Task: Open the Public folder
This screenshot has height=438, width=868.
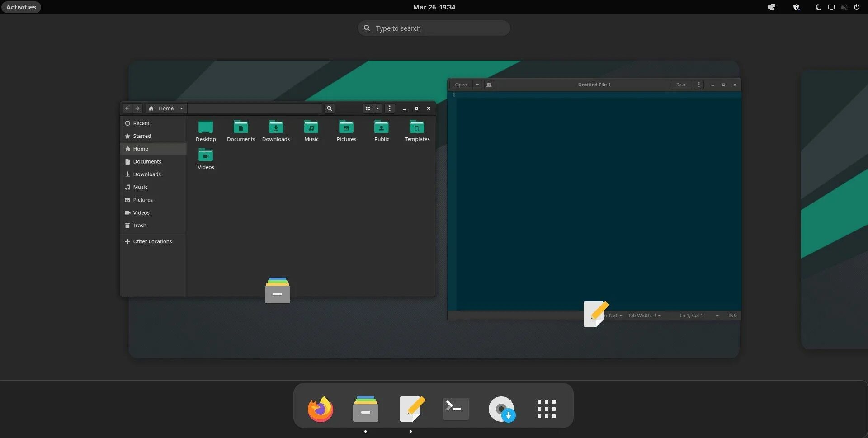Action: pos(382,132)
